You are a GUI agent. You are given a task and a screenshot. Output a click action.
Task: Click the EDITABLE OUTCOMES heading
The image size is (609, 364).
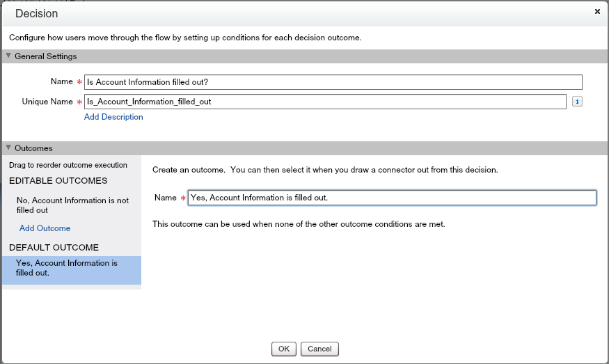[58, 181]
